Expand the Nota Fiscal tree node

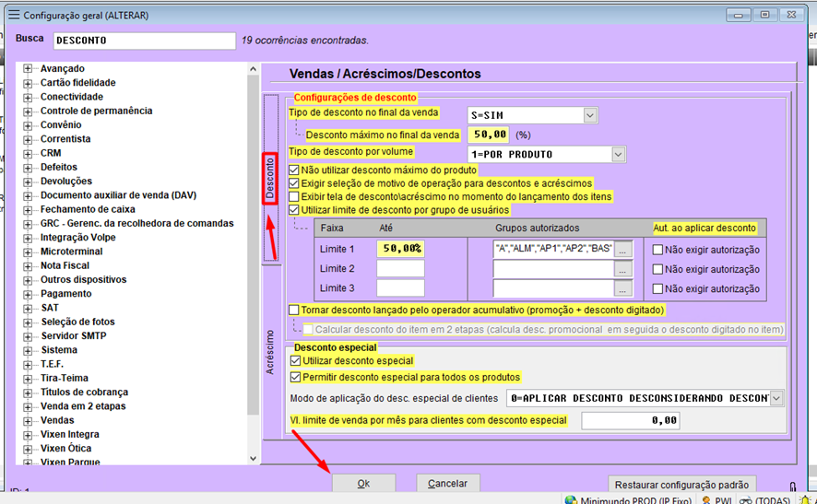pyautogui.click(x=28, y=265)
